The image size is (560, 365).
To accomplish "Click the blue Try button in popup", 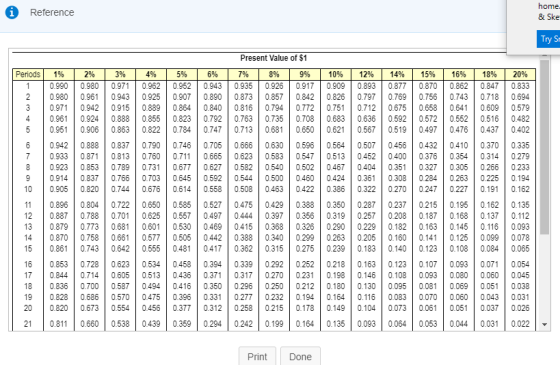I will coord(548,39).
